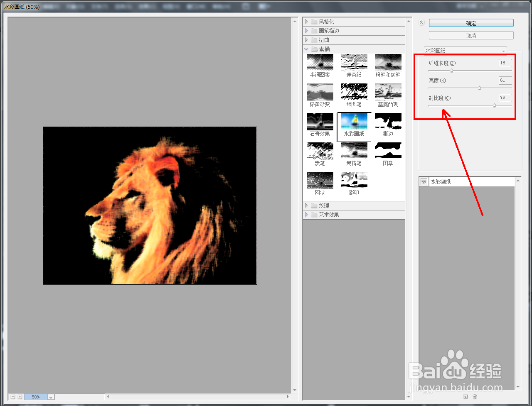
Task: Choose the 铬黄渐变 filter thumbnail
Action: coord(320,92)
